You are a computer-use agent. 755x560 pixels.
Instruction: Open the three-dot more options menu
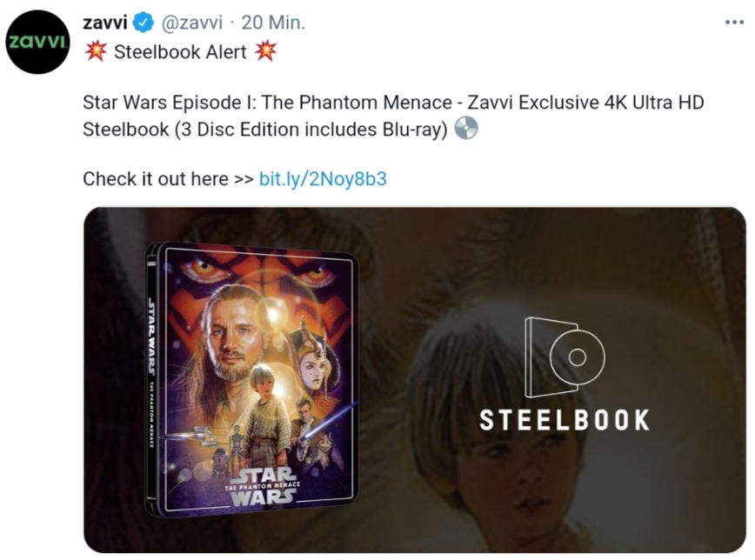[734, 22]
